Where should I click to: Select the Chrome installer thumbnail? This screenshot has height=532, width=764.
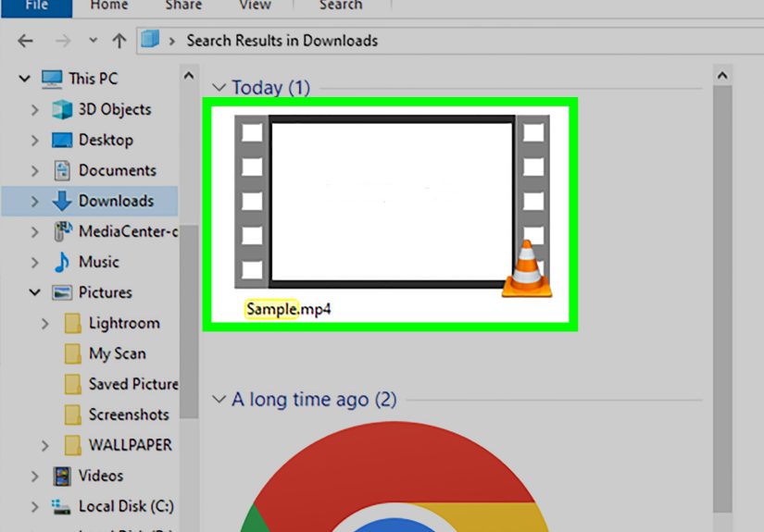pyautogui.click(x=395, y=476)
